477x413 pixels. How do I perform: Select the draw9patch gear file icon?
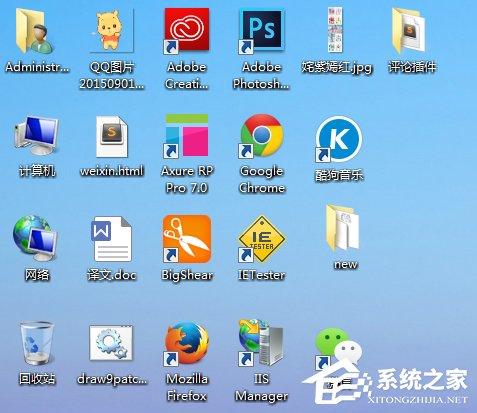[x=111, y=343]
